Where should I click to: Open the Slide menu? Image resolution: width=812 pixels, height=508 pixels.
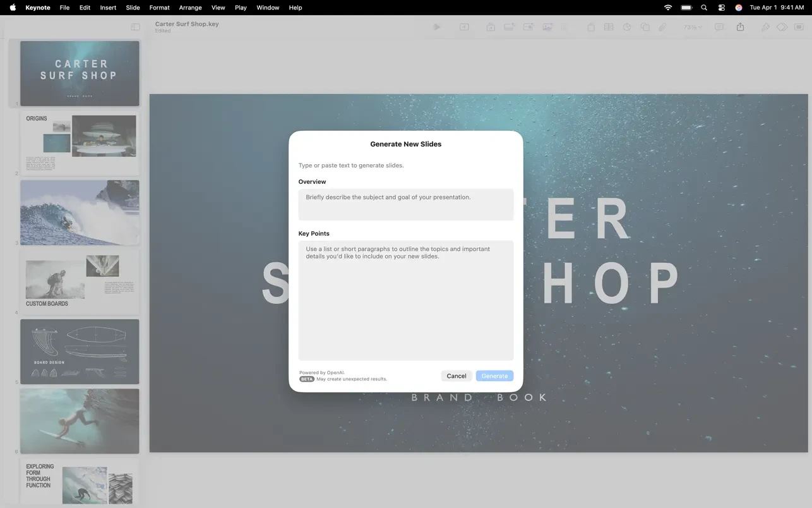(x=133, y=8)
